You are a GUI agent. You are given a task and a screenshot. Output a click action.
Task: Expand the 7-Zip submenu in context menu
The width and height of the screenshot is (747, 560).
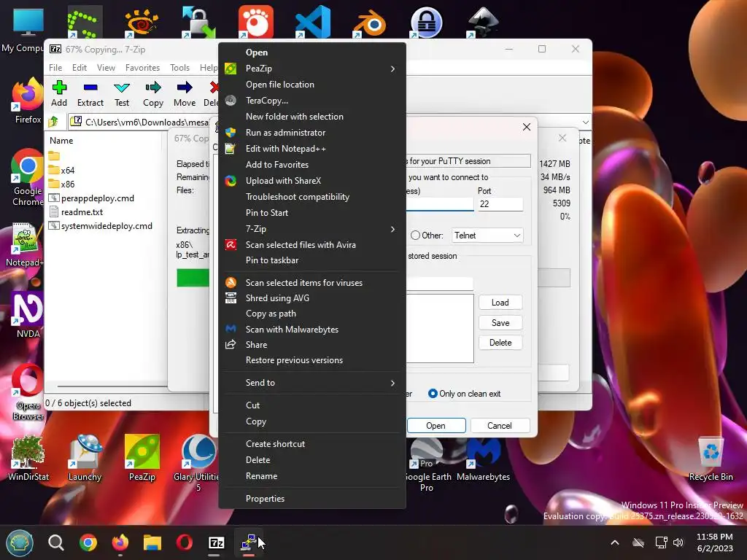pos(312,229)
